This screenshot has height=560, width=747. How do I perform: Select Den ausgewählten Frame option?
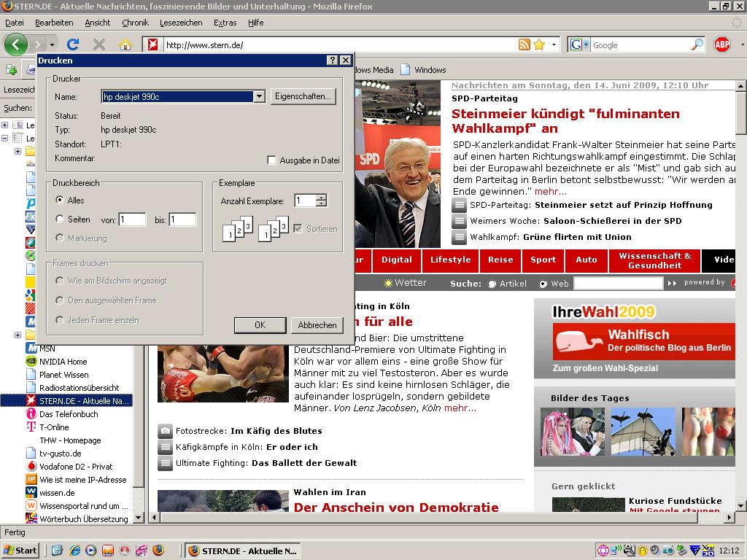pos(60,300)
